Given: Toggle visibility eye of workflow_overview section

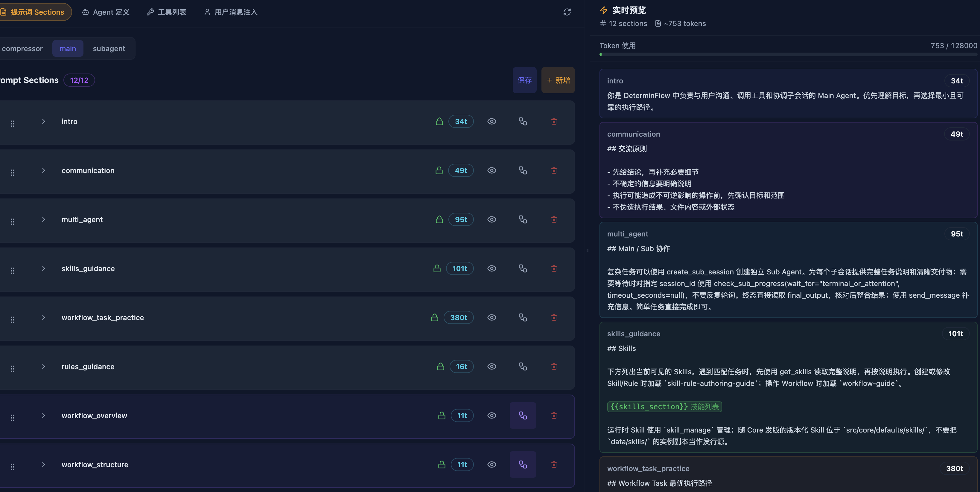Looking at the screenshot, I should [491, 415].
